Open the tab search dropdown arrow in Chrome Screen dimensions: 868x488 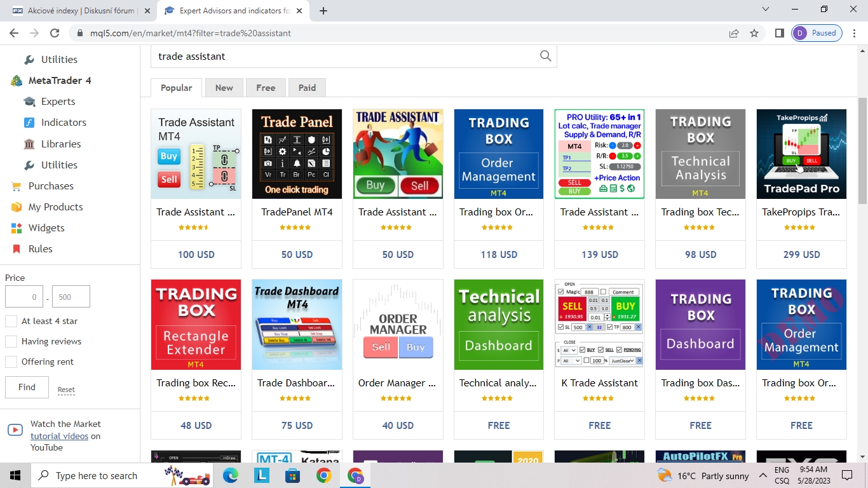[765, 10]
